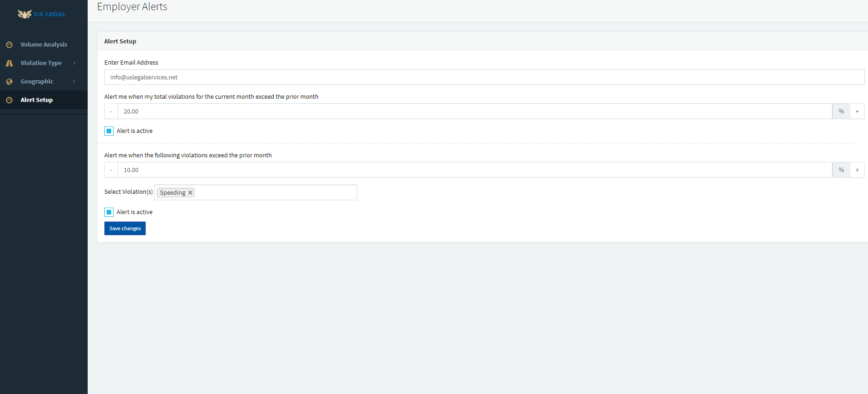Viewport: 868px width, 394px height.
Task: Click the Speeding tag label
Action: [173, 193]
